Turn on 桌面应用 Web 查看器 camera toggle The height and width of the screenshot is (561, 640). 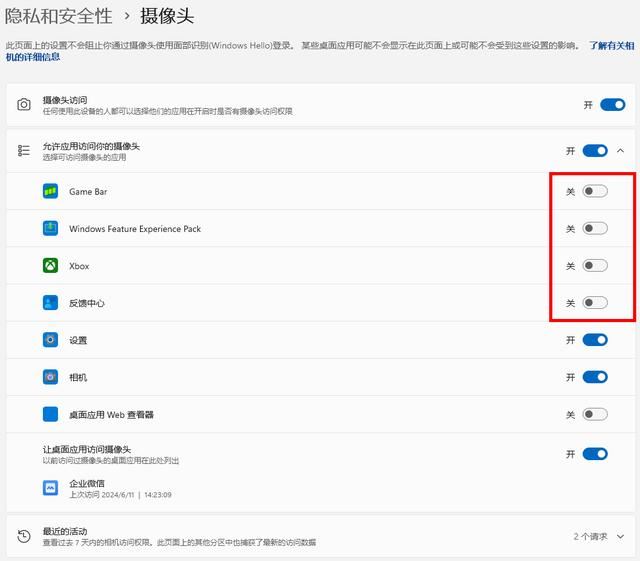(x=595, y=414)
